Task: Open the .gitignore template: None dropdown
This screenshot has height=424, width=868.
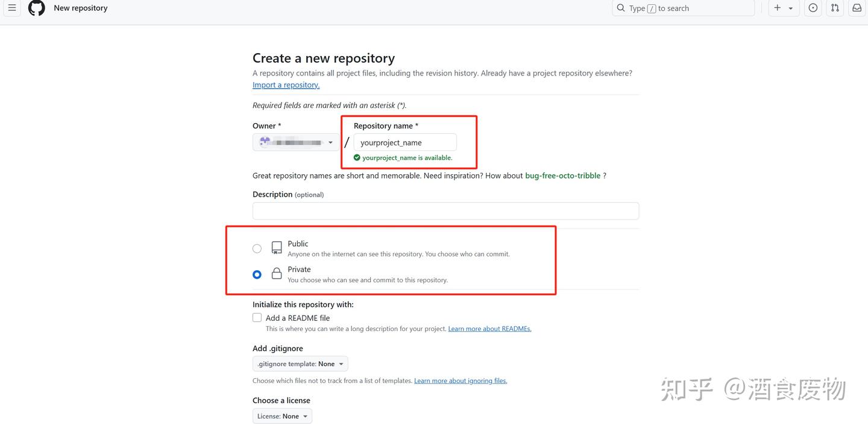Action: pyautogui.click(x=300, y=363)
